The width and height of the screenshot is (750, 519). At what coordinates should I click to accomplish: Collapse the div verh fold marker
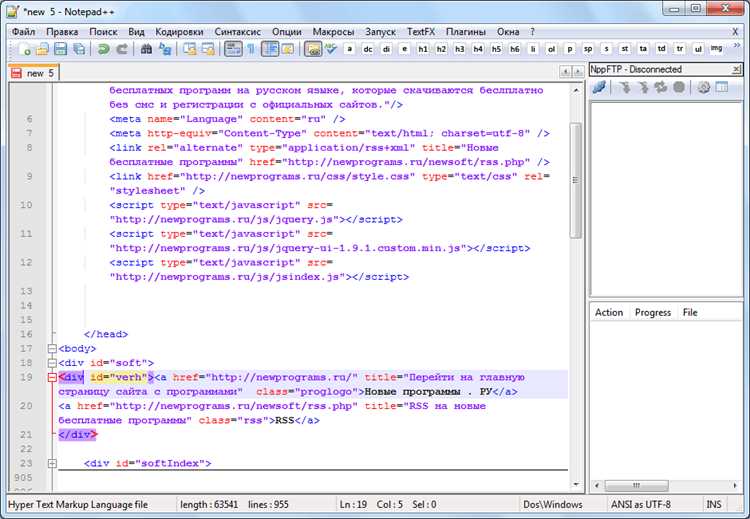52,378
